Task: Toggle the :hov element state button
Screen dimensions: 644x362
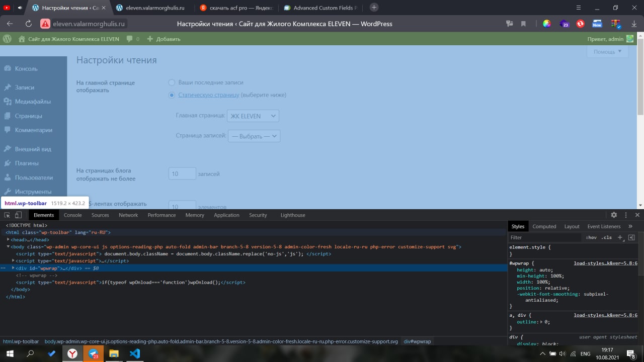Action: (591, 237)
